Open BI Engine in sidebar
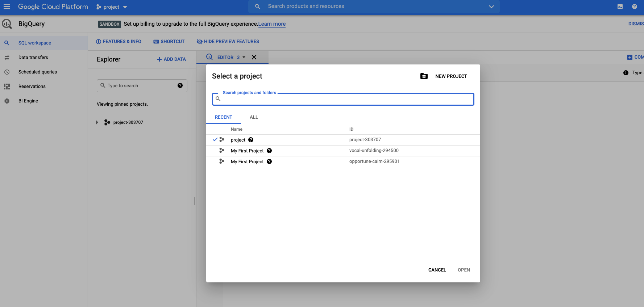 click(x=44, y=101)
